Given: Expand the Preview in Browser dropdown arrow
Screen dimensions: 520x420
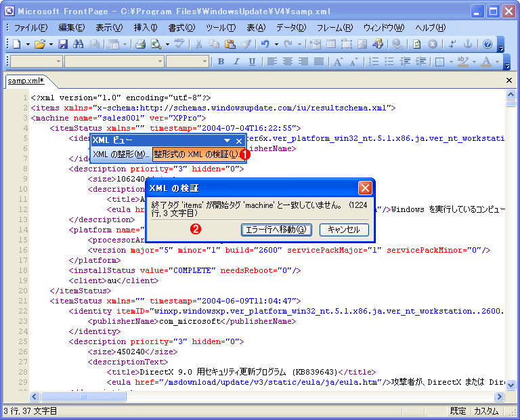Looking at the screenshot, I should coord(167,44).
